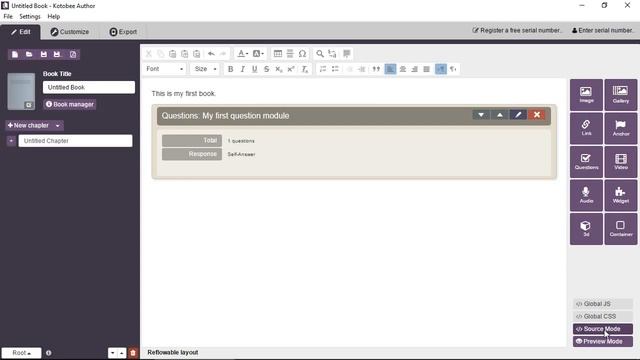
Task: Open the Help menu
Action: click(53, 16)
